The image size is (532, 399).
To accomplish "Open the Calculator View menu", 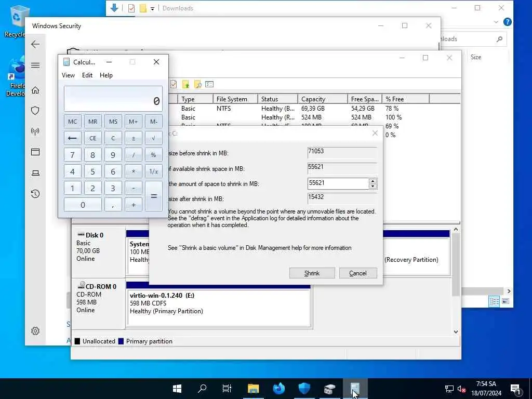I will point(68,75).
